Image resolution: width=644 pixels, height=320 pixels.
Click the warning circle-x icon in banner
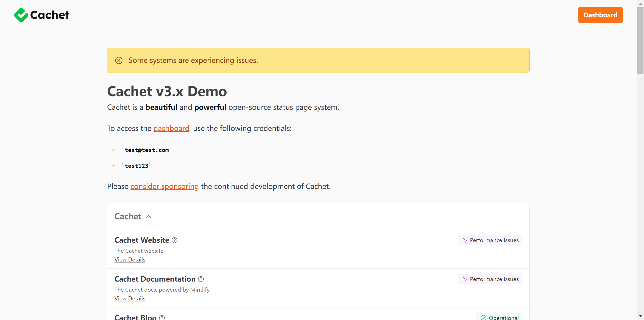tap(119, 60)
